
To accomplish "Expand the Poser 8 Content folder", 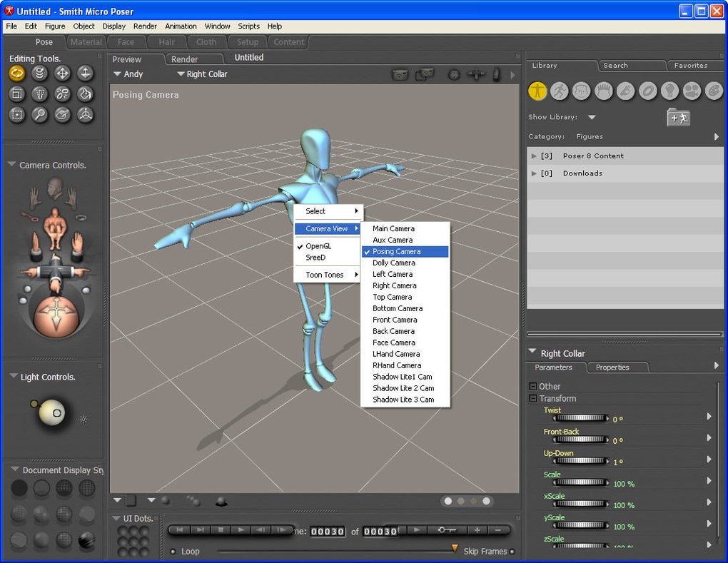I will (534, 156).
